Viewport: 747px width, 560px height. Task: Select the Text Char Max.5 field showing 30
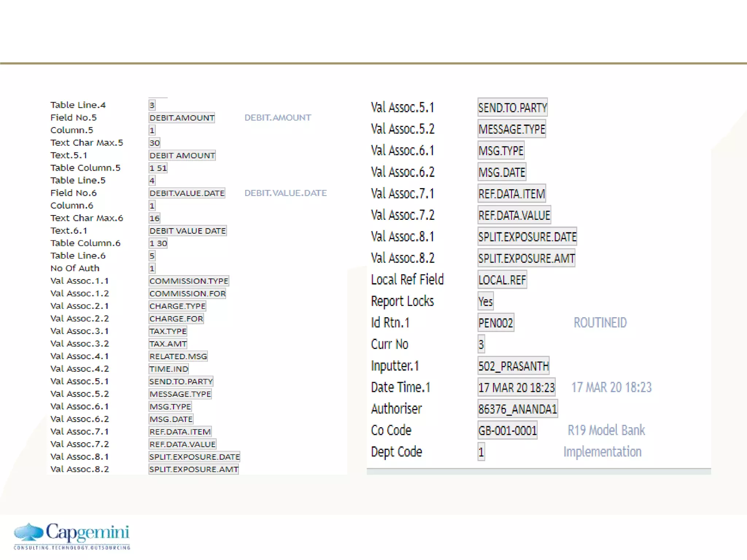[x=155, y=143]
